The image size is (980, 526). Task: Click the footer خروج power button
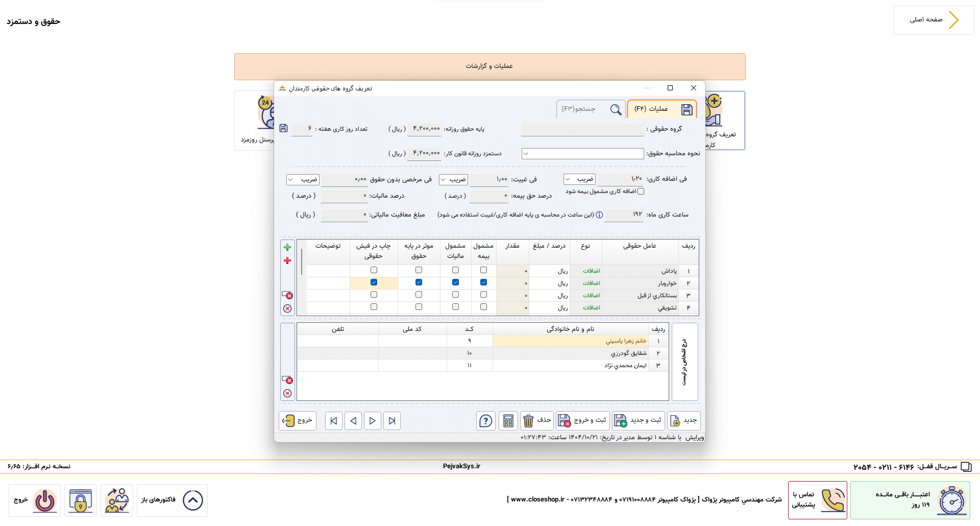click(x=35, y=500)
